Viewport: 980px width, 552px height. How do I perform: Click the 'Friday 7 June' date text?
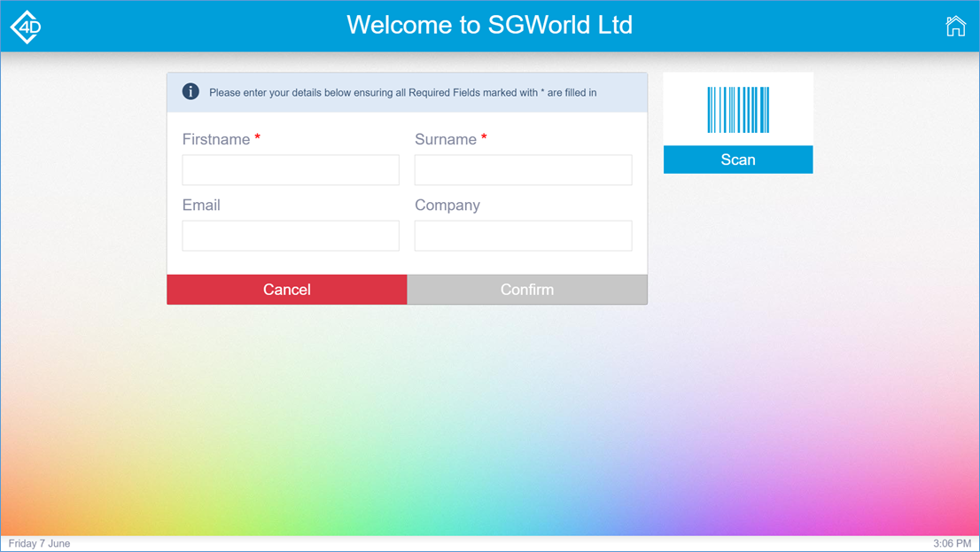click(39, 543)
